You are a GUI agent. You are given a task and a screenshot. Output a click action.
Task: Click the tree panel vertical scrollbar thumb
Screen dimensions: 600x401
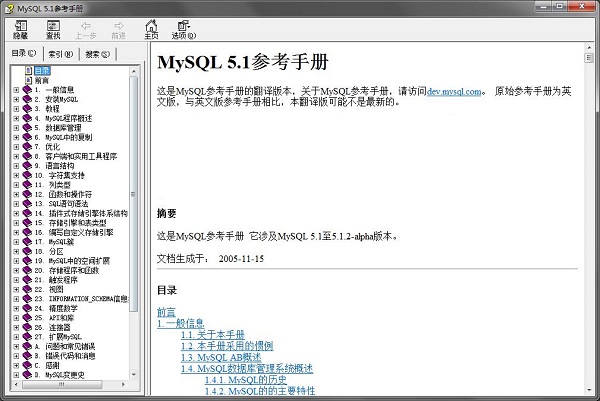pos(133,194)
